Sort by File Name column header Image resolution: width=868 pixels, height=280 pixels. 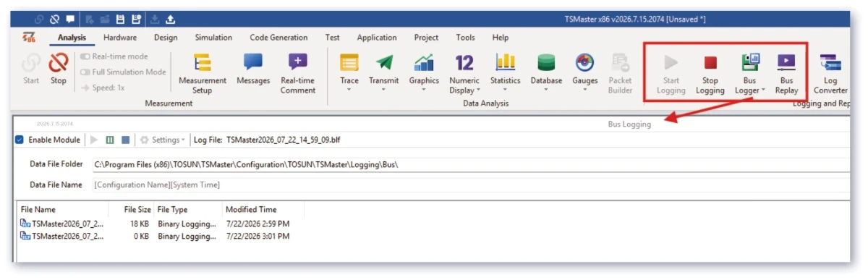[64, 209]
